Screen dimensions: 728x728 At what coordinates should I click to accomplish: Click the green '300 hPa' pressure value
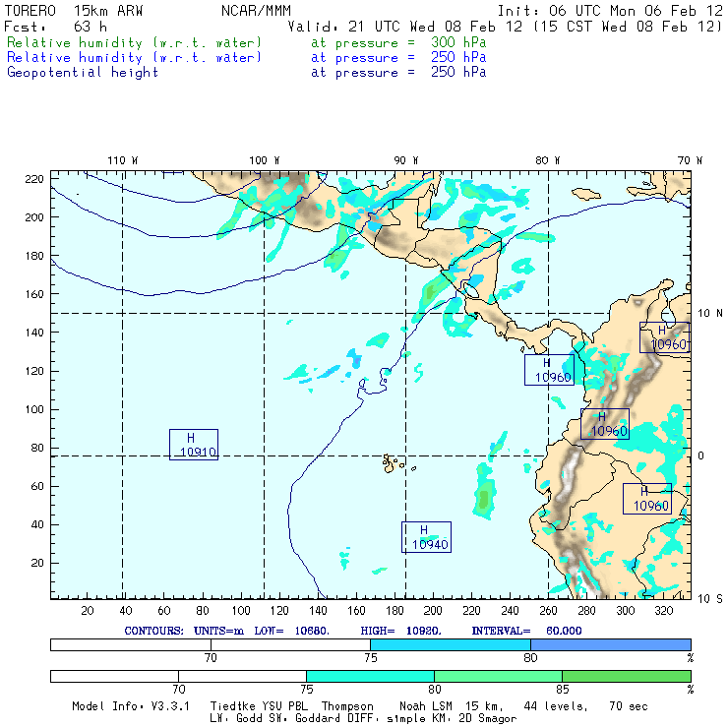pos(458,42)
